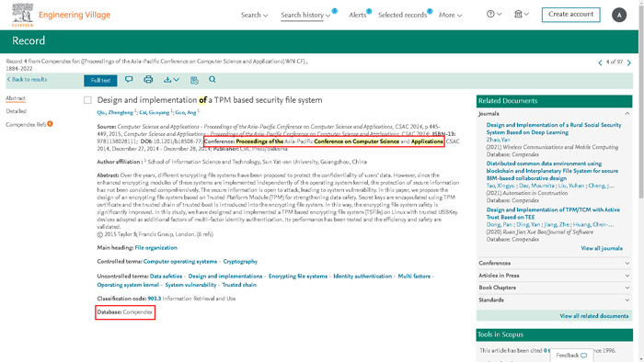The image size is (644, 362).
Task: Open the Feedback widget
Action: tap(571, 356)
